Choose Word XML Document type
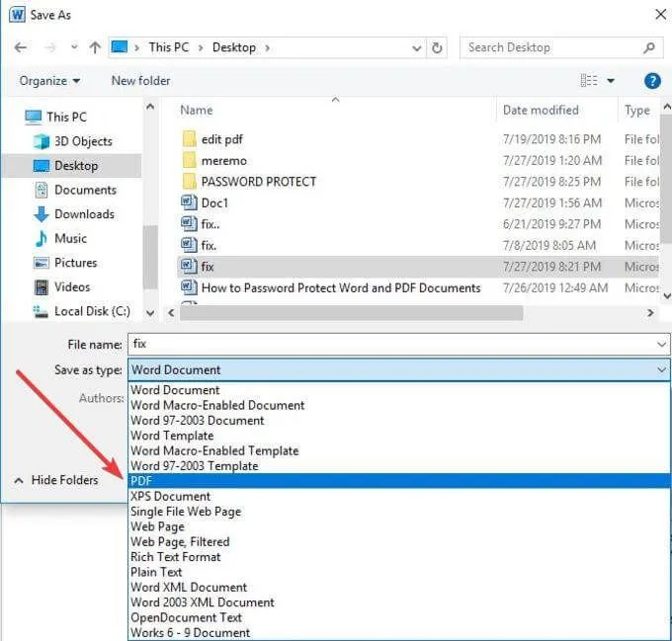 [x=398, y=587]
